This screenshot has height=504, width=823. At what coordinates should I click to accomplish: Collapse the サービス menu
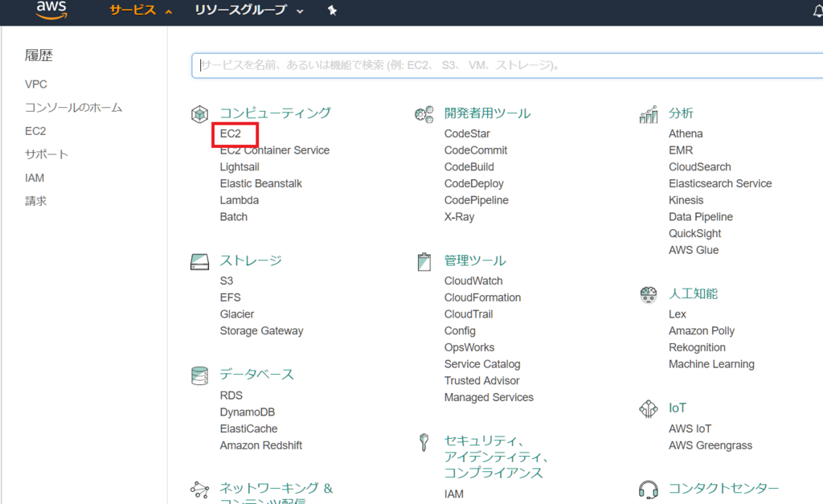click(x=141, y=10)
